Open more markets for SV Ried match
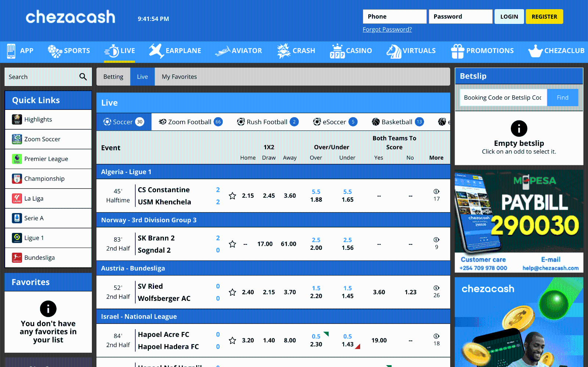This screenshot has width=588, height=367. click(437, 291)
